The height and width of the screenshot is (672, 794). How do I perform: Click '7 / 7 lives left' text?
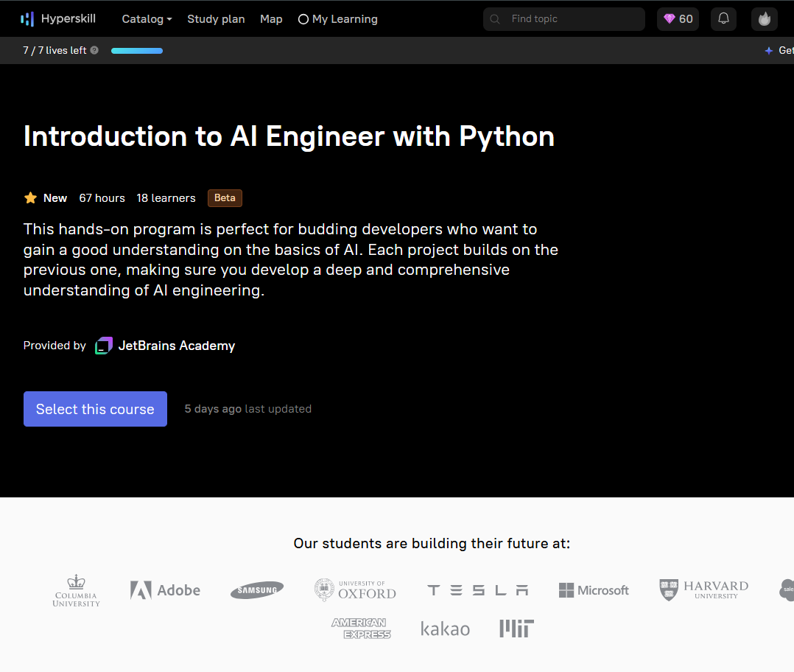[55, 50]
